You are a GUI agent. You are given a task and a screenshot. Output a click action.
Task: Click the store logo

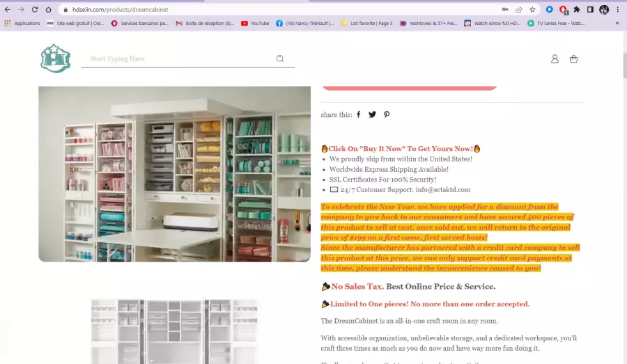click(x=55, y=58)
